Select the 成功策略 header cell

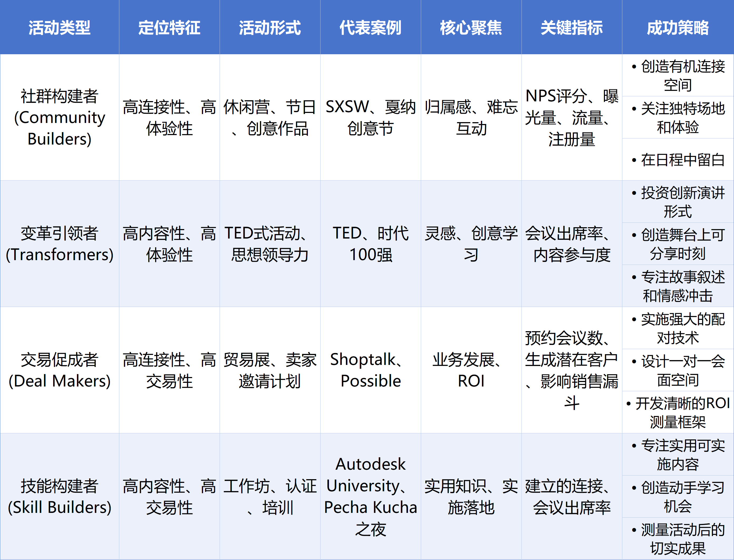coord(678,27)
